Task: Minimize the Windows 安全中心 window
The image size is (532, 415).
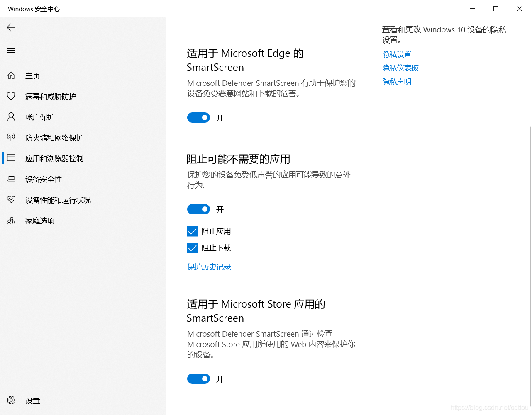Action: tap(472, 9)
